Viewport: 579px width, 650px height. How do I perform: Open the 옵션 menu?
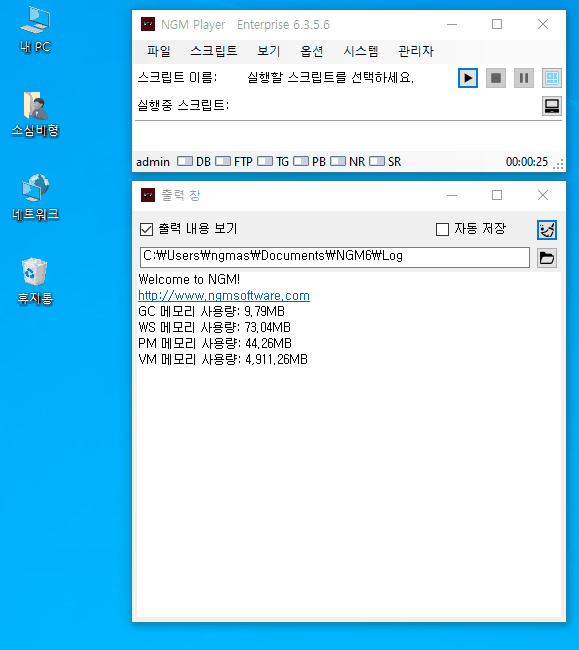[312, 51]
